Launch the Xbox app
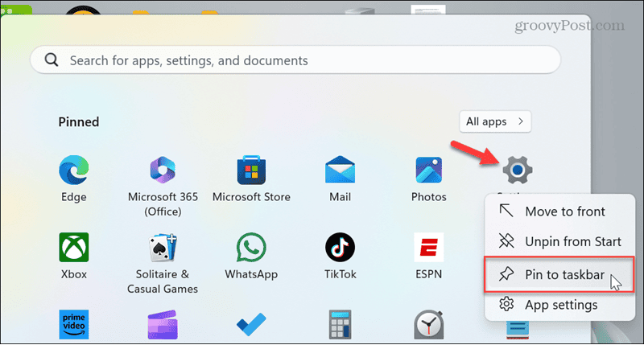Viewport: 644px width, 345px height. [x=74, y=247]
